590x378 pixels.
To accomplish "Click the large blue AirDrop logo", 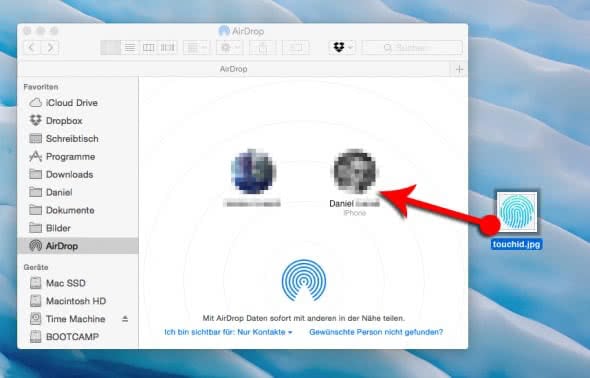I will pyautogui.click(x=304, y=280).
